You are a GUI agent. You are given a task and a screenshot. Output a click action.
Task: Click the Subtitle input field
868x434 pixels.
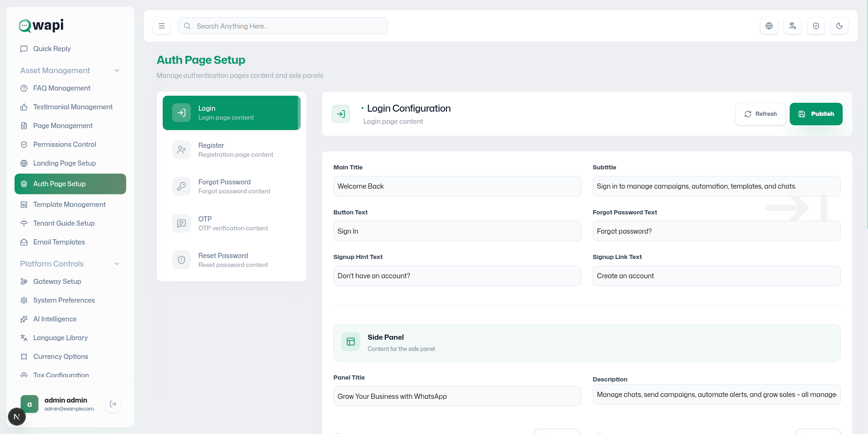click(x=717, y=186)
